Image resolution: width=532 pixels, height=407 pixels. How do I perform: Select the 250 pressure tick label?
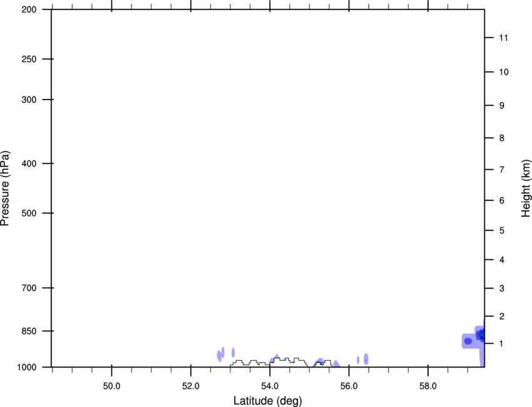point(29,59)
